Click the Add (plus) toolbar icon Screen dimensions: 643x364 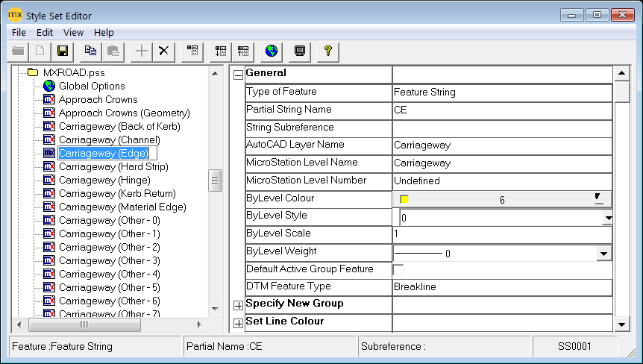coord(142,51)
